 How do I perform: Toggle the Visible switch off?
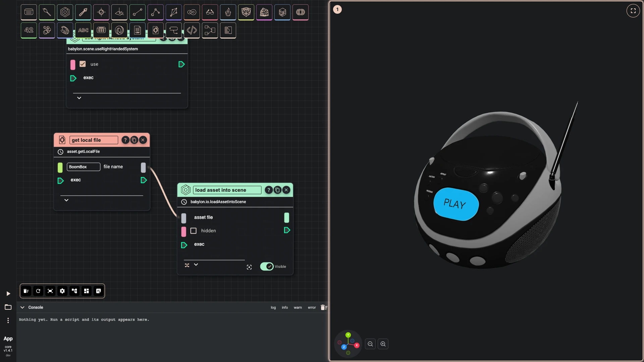267,266
